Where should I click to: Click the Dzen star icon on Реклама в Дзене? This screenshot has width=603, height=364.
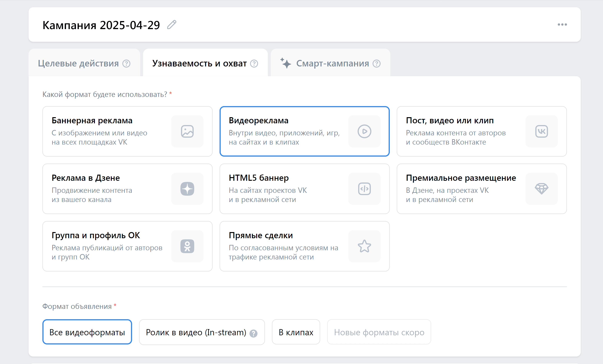click(x=187, y=189)
